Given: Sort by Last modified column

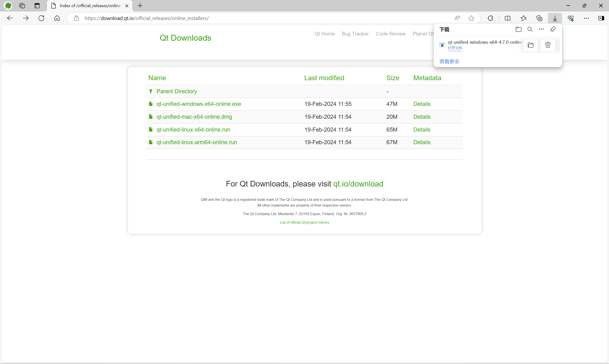Looking at the screenshot, I should 324,78.
